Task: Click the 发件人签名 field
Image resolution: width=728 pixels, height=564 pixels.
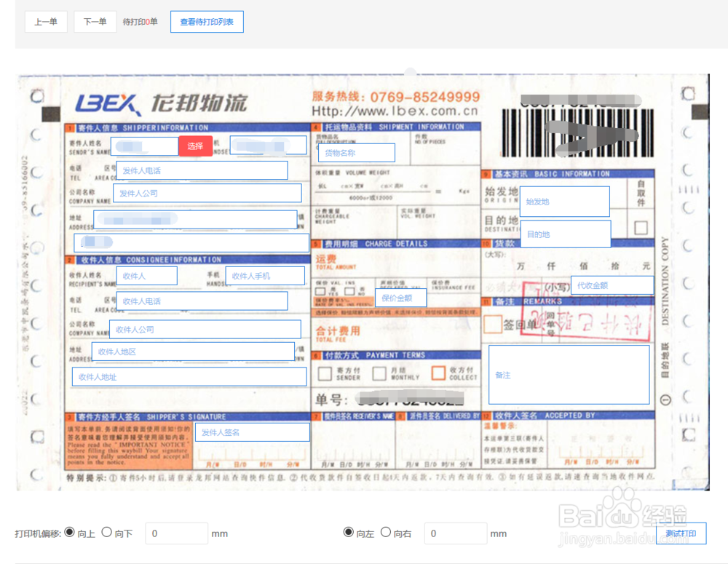Action: tap(252, 432)
